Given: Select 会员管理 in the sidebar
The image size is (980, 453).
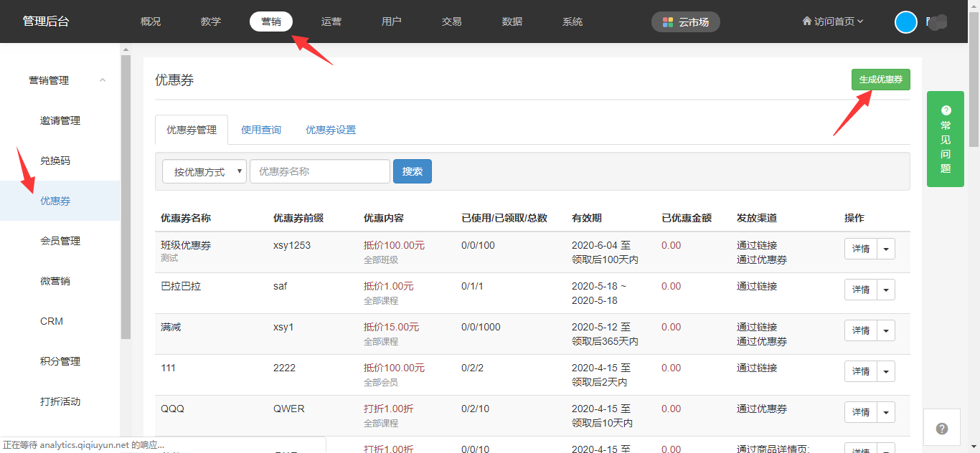Looking at the screenshot, I should click(x=60, y=241).
